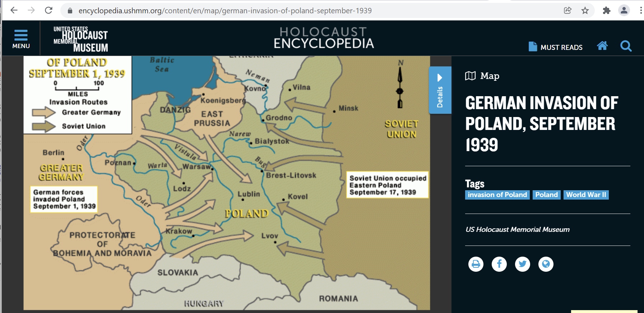The width and height of the screenshot is (644, 313).
Task: Bookmark this page with the star
Action: (585, 10)
